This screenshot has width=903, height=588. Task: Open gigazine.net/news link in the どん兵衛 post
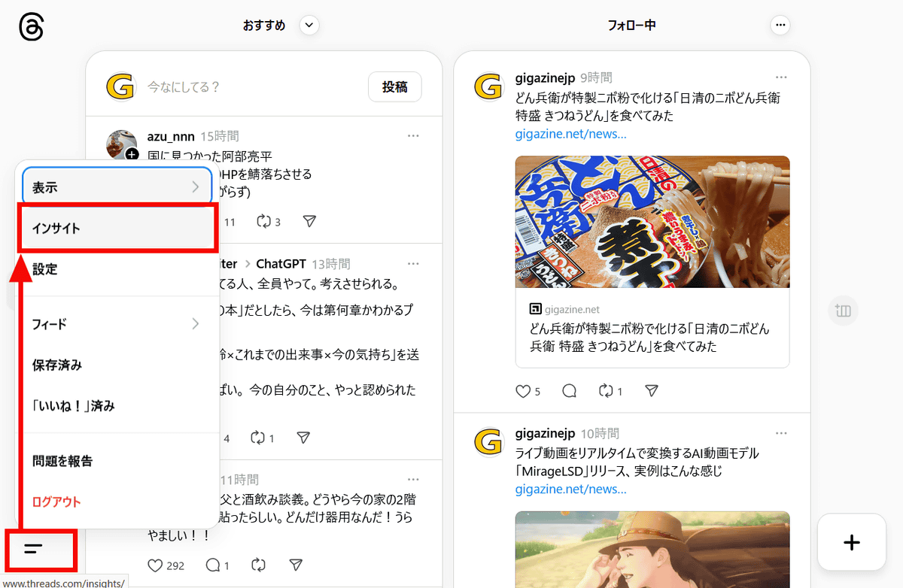point(570,134)
